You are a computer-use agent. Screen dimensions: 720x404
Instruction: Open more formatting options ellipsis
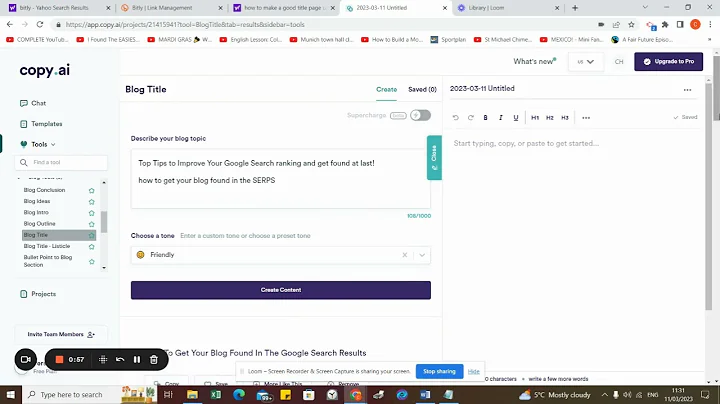(586, 118)
